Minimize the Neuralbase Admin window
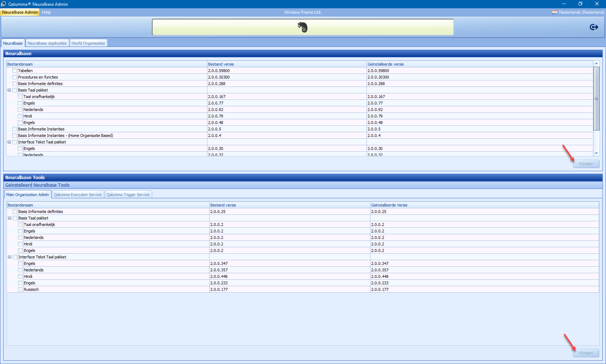The height and width of the screenshot is (364, 606). click(564, 4)
